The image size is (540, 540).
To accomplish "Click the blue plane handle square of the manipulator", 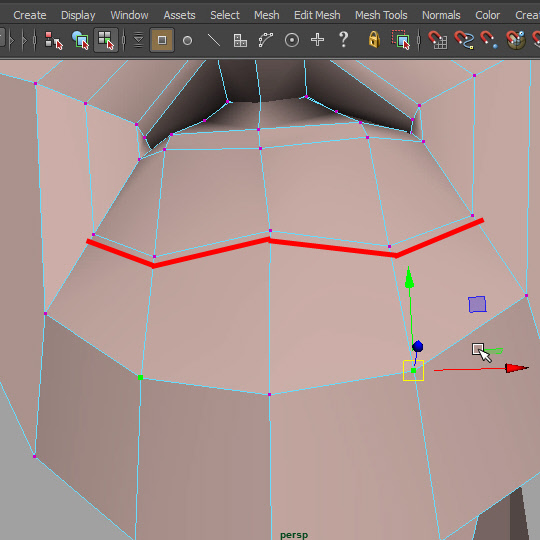I will pos(477,304).
